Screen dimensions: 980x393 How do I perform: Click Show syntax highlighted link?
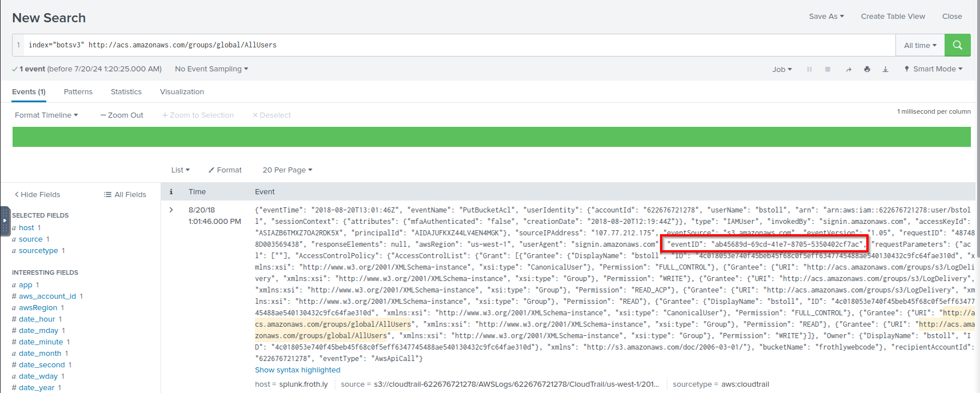pos(298,370)
